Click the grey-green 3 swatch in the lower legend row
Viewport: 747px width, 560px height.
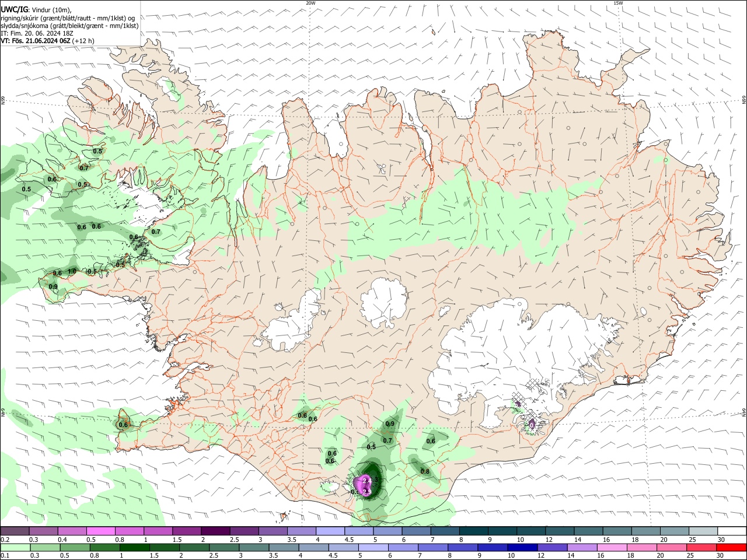[254, 547]
